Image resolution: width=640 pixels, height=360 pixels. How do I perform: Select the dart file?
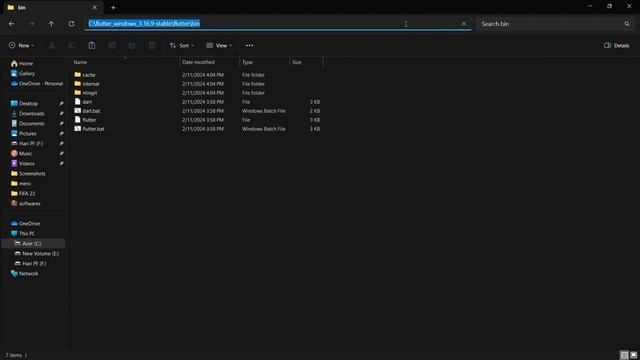point(87,102)
